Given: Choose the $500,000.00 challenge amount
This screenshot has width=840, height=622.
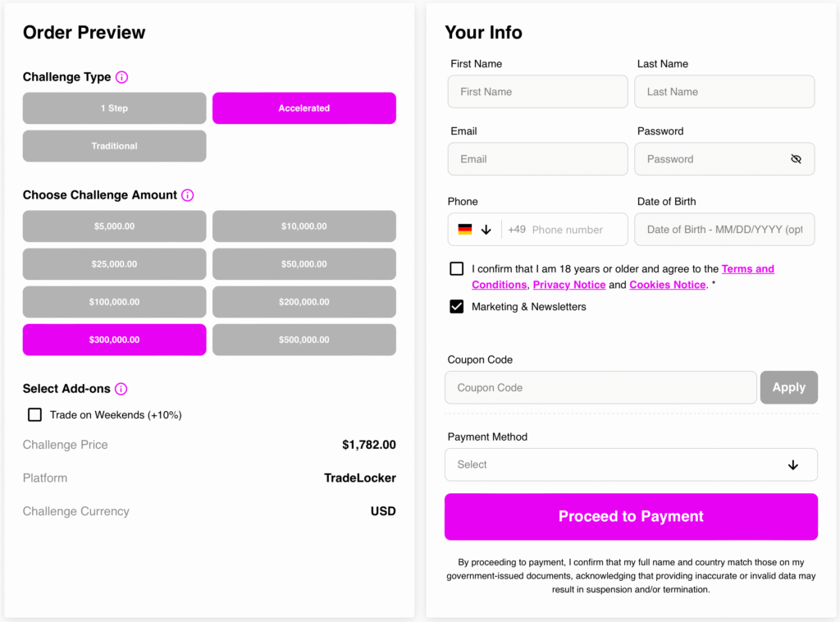Looking at the screenshot, I should coord(304,340).
